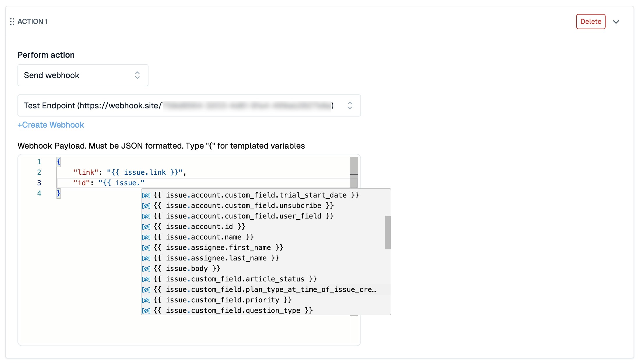Screen dimensions: 644x363
Task: Click the variable icon beside issue.body suggestion
Action: (146, 269)
